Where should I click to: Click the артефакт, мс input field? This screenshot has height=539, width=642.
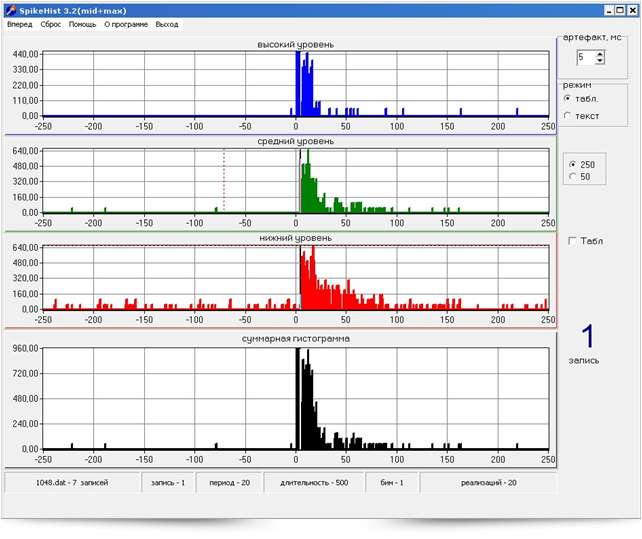(x=585, y=58)
